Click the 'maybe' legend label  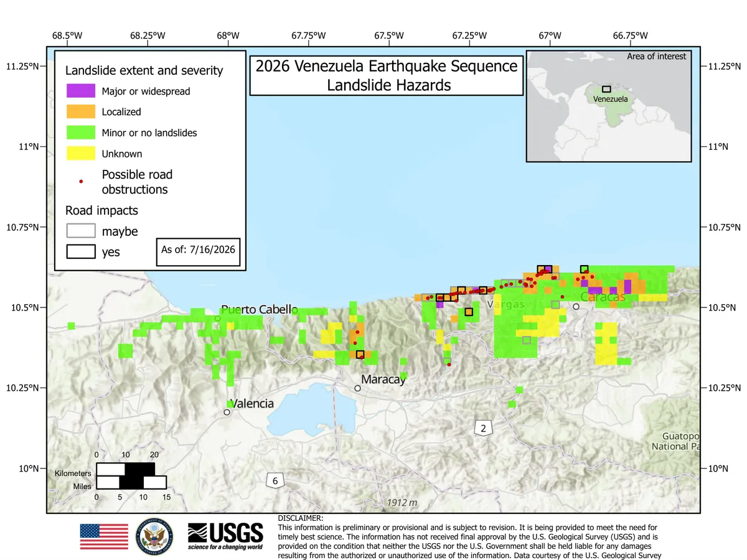click(x=120, y=231)
